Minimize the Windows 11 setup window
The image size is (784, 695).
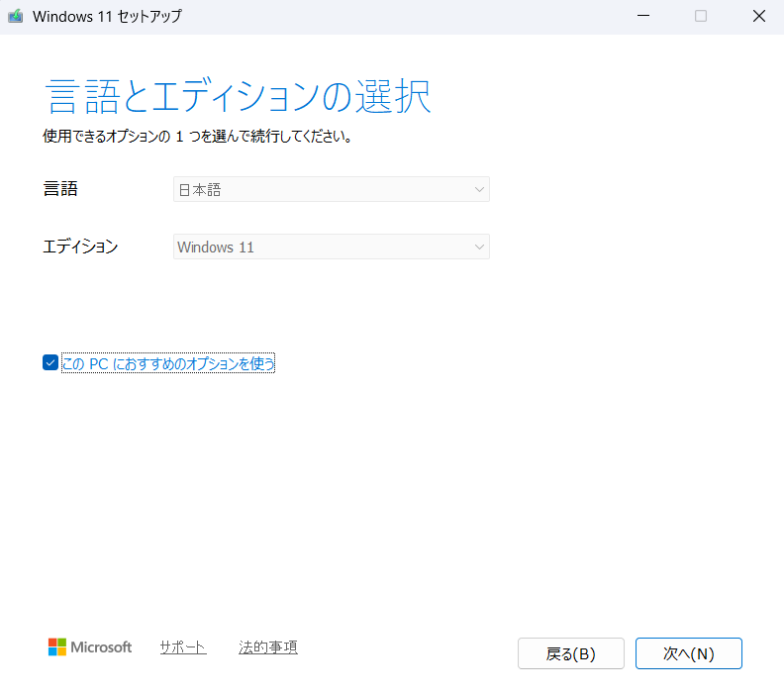[x=643, y=16]
